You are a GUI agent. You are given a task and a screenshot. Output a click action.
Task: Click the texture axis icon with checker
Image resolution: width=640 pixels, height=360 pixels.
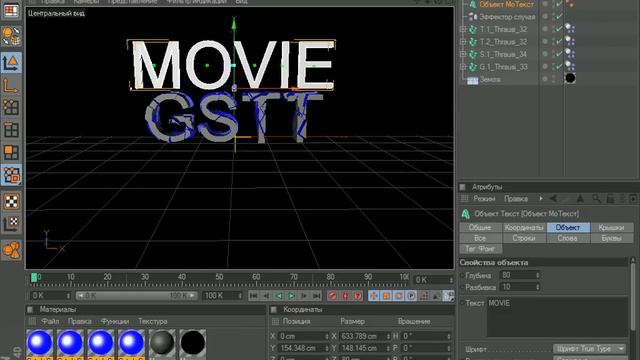(x=11, y=224)
